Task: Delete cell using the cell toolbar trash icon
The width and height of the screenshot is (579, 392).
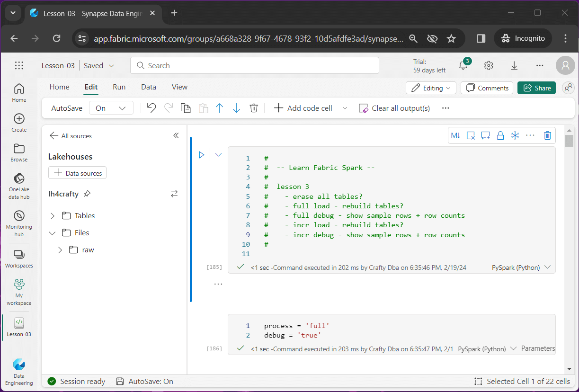Action: tap(547, 135)
